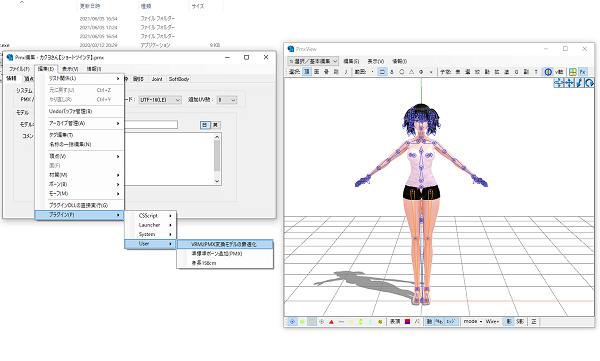This screenshot has height=361, width=600.
Task: Click the S lasso range icon
Action: (392, 72)
